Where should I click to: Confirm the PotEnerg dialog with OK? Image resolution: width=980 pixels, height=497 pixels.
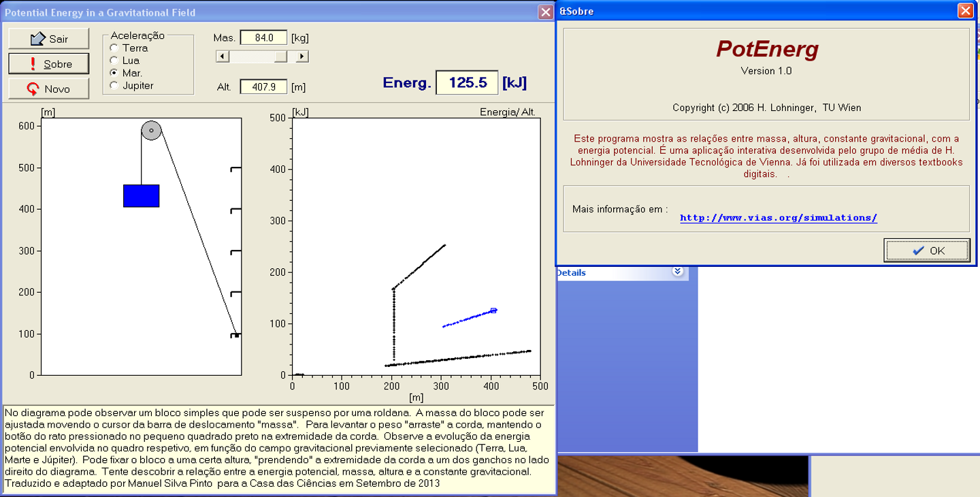pos(927,251)
